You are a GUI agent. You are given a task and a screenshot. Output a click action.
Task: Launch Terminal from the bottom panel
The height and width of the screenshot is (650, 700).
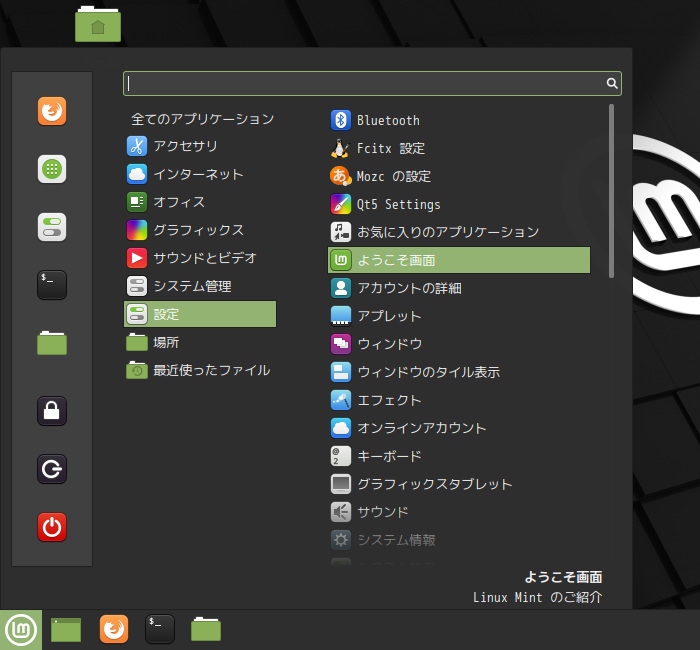click(159, 629)
